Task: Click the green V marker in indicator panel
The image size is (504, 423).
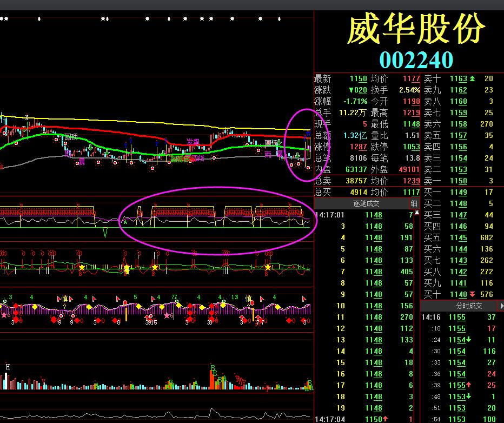Action: (x=105, y=233)
